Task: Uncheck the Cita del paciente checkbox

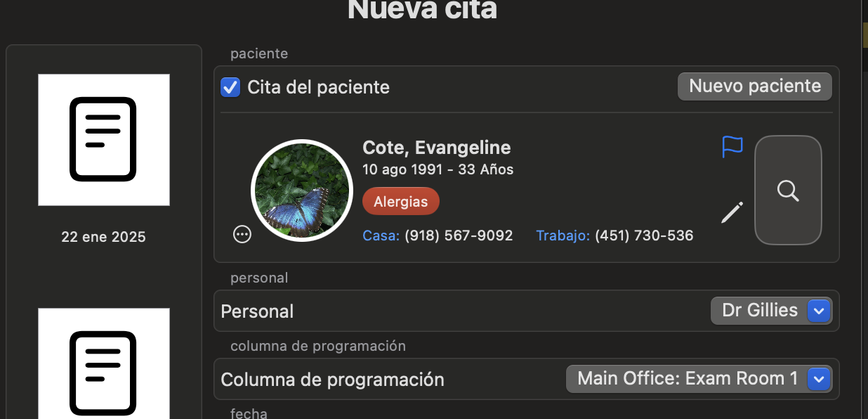Action: coord(230,87)
